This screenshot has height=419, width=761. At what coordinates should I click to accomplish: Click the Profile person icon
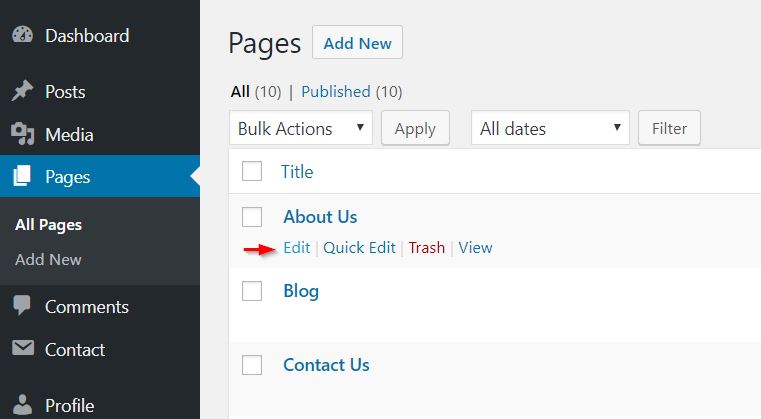coord(22,405)
